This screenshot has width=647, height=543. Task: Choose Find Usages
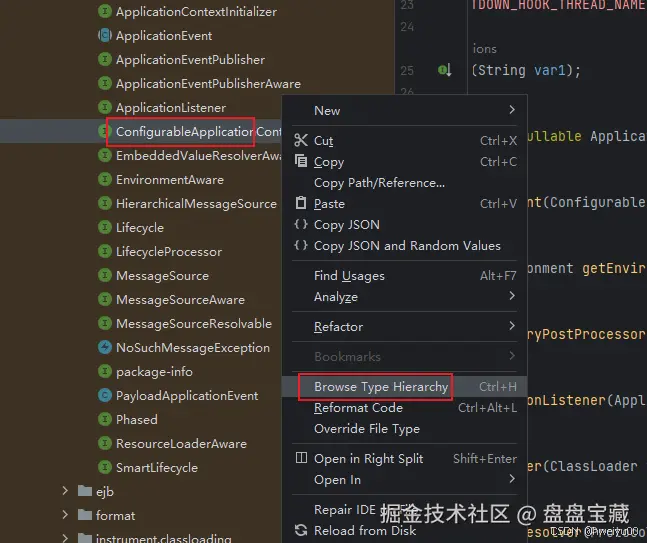click(x=404, y=276)
